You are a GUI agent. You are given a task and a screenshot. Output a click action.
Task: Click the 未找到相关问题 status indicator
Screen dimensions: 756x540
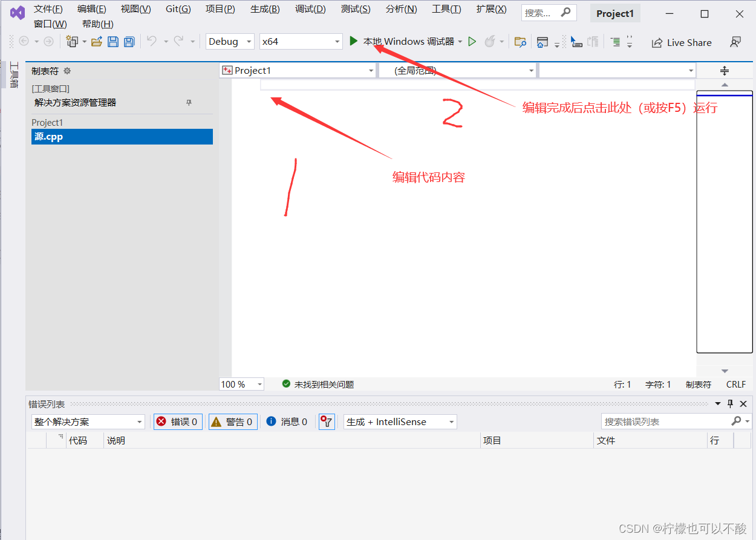point(318,384)
